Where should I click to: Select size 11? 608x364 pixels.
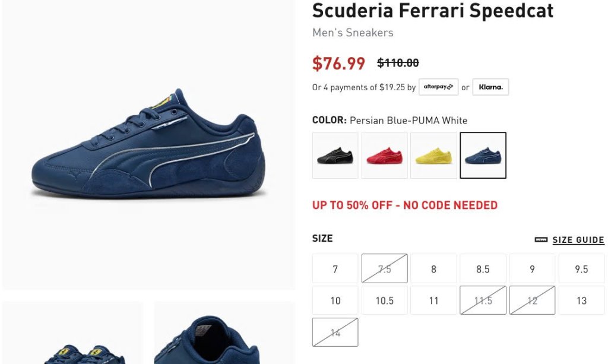point(433,300)
